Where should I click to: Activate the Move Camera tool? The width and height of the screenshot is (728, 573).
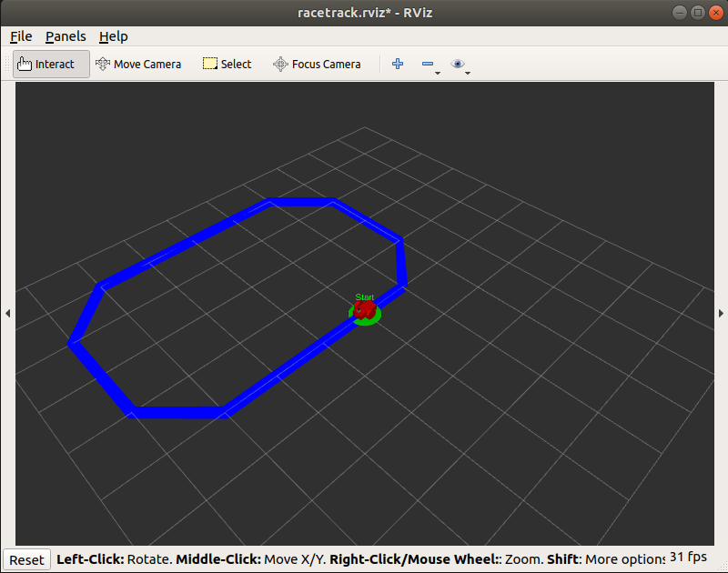(138, 64)
